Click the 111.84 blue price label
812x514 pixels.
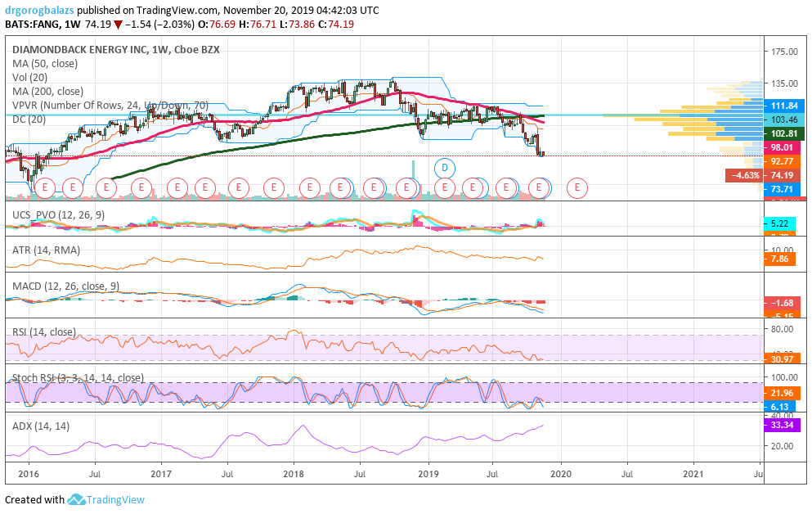coord(784,106)
